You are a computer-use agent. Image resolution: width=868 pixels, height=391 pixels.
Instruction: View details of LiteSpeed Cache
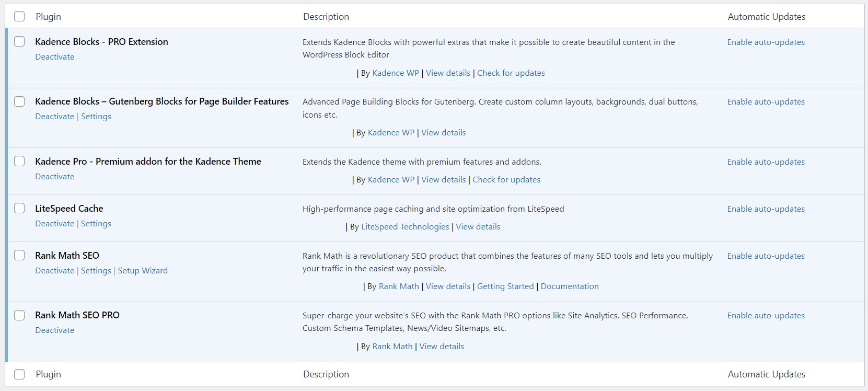tap(478, 227)
